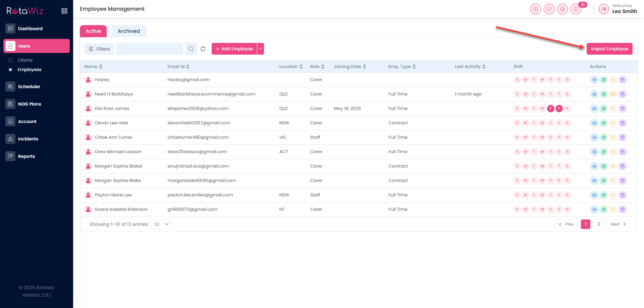Open Scheduler in the sidebar menu

[x=29, y=86]
